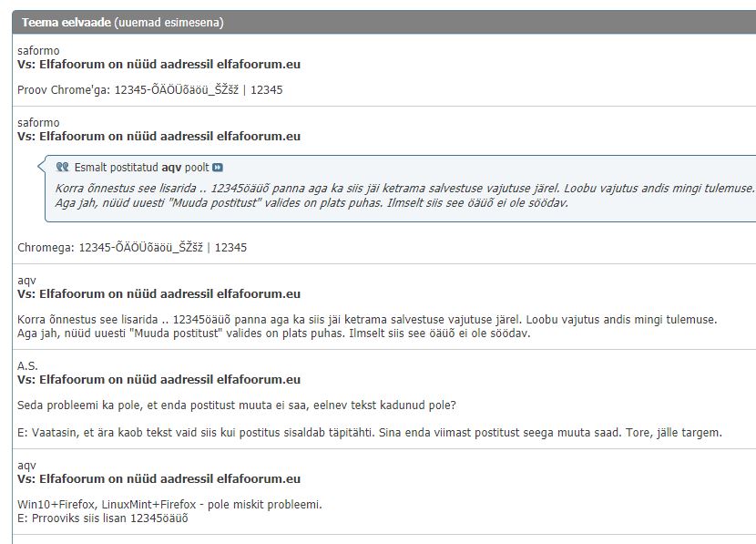Open title of aqv's 'Korra õnnestus' post

158,294
